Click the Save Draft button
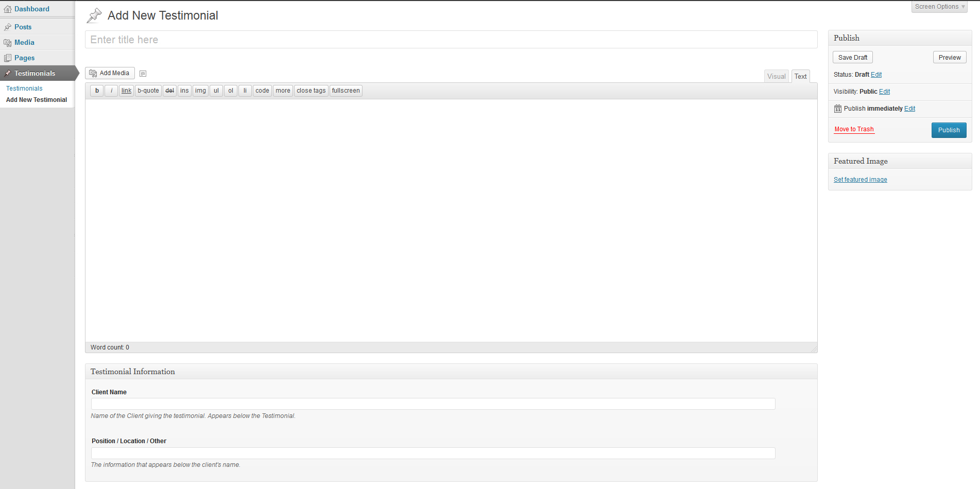This screenshot has height=489, width=980. click(x=852, y=58)
